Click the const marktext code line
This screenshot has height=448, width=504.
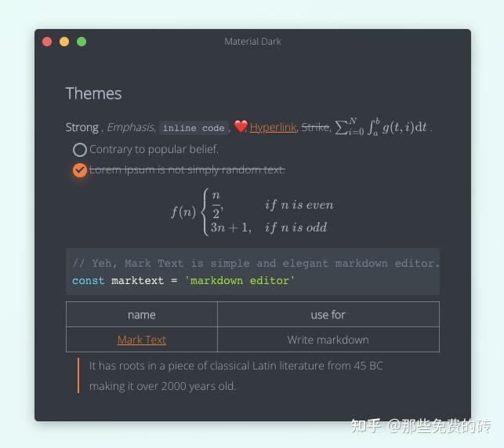point(183,281)
